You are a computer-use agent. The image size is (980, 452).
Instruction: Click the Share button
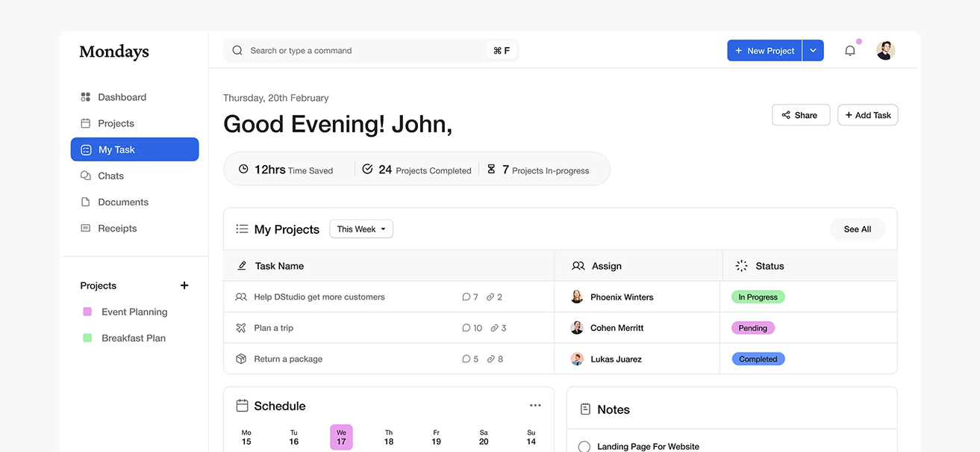800,115
